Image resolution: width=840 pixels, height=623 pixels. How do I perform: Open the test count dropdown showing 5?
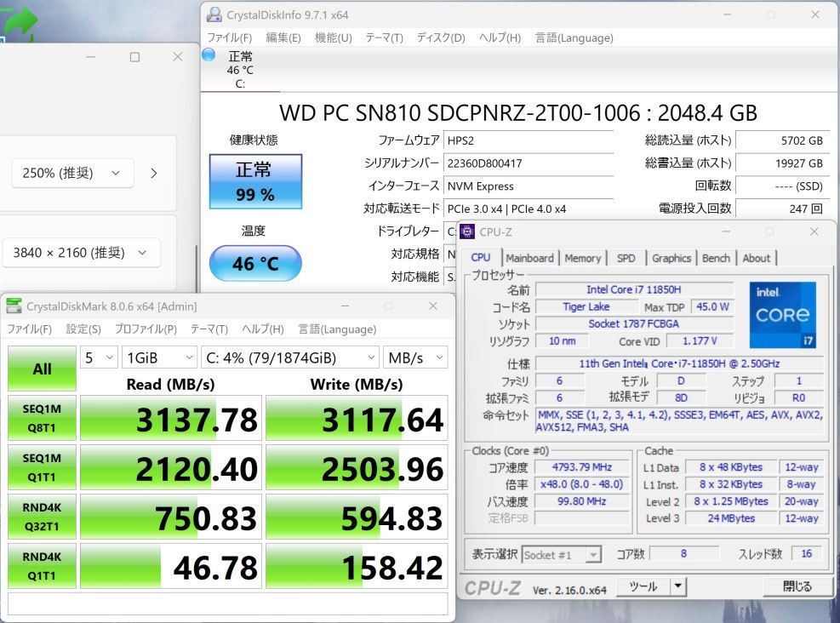[99, 357]
